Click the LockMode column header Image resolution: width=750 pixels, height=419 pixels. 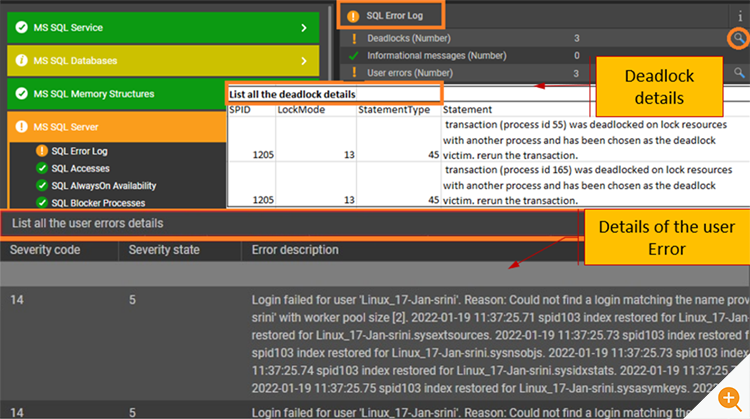[301, 110]
